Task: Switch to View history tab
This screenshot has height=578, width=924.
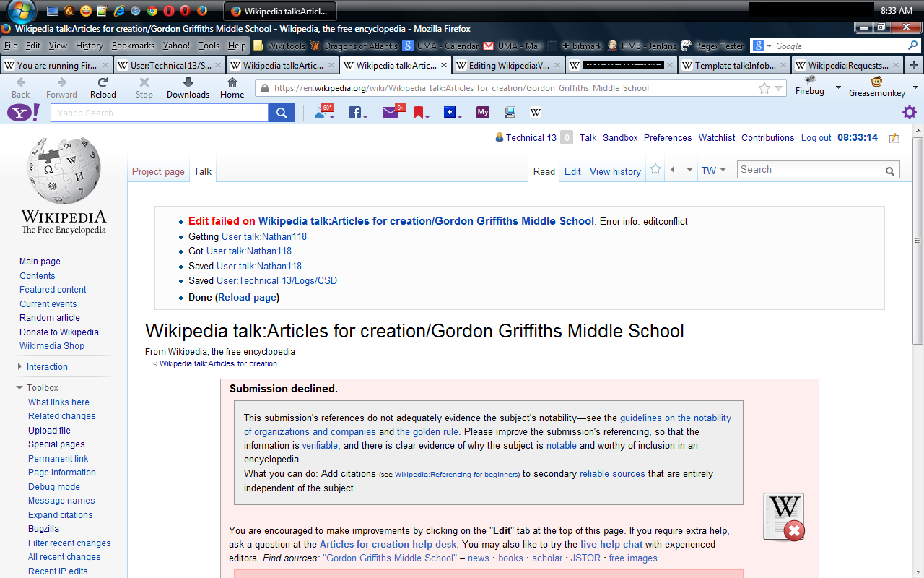Action: point(615,171)
